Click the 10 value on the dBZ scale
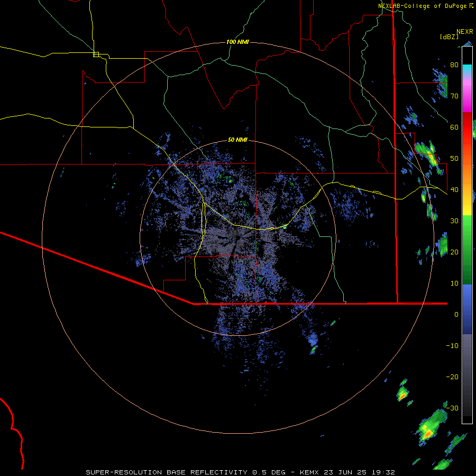Viewport: 476px width, 476px height. 454,283
